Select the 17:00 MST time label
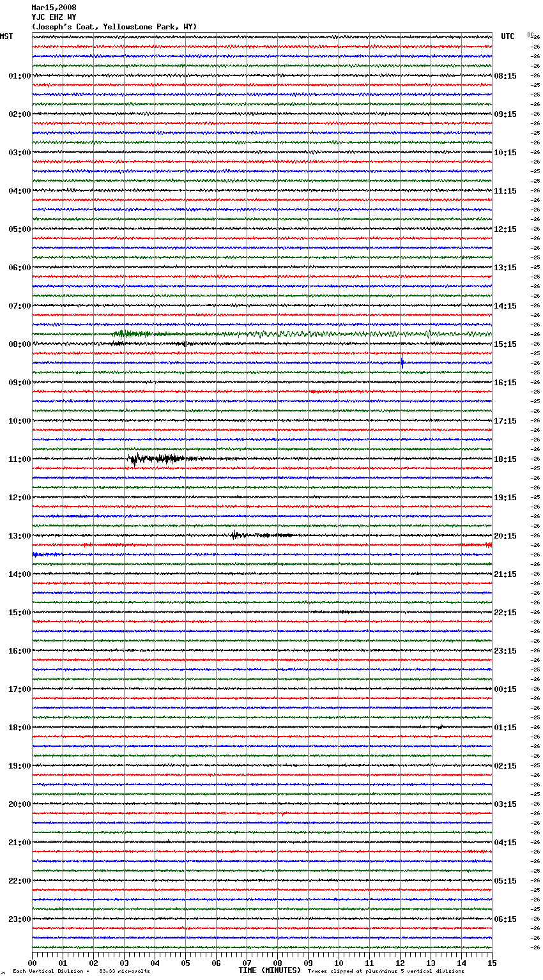Viewport: 543px width, 980px height. coord(19,689)
